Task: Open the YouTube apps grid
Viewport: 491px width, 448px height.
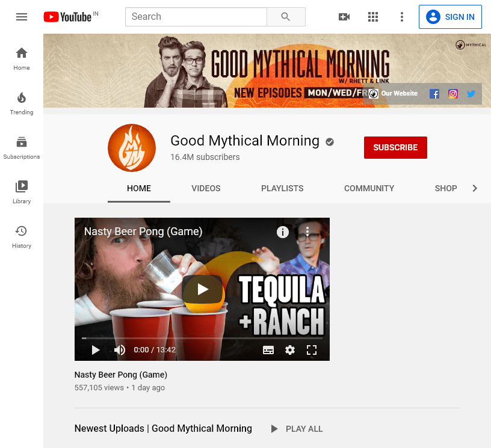Action: [373, 17]
